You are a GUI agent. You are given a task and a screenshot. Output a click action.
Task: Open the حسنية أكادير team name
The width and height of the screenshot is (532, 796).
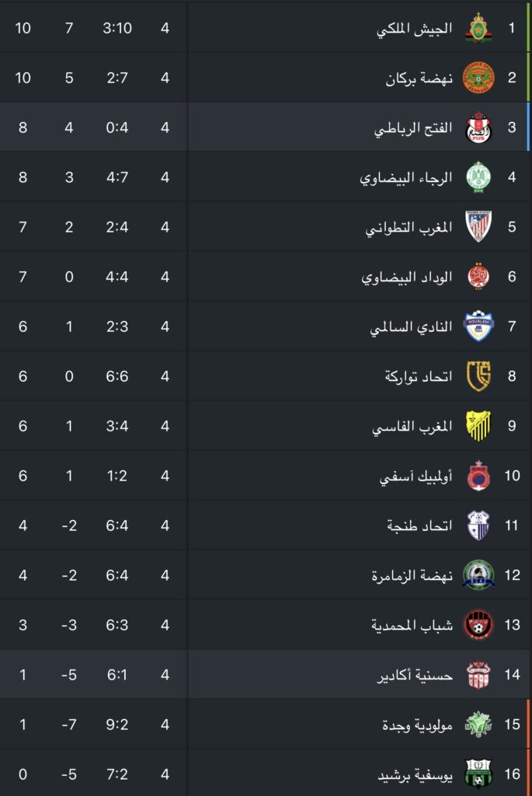tap(415, 676)
